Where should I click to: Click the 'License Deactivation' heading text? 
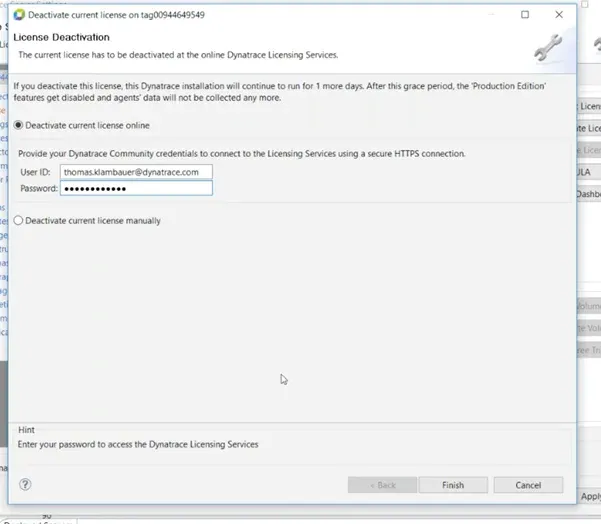pos(61,37)
